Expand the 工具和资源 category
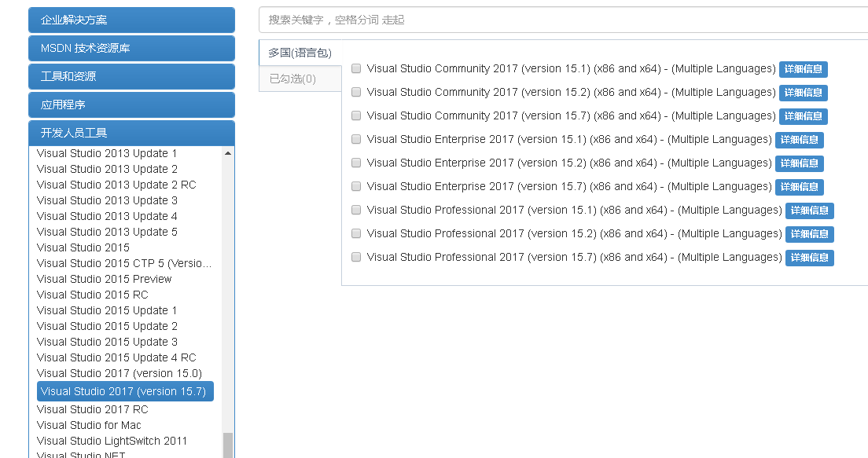This screenshot has height=458, width=868. [132, 76]
